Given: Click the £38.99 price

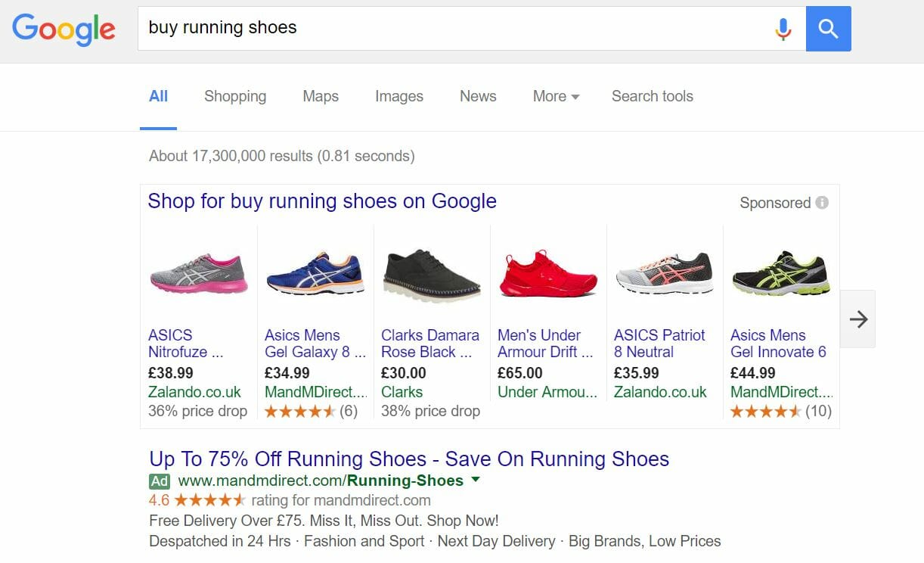Looking at the screenshot, I should (171, 373).
